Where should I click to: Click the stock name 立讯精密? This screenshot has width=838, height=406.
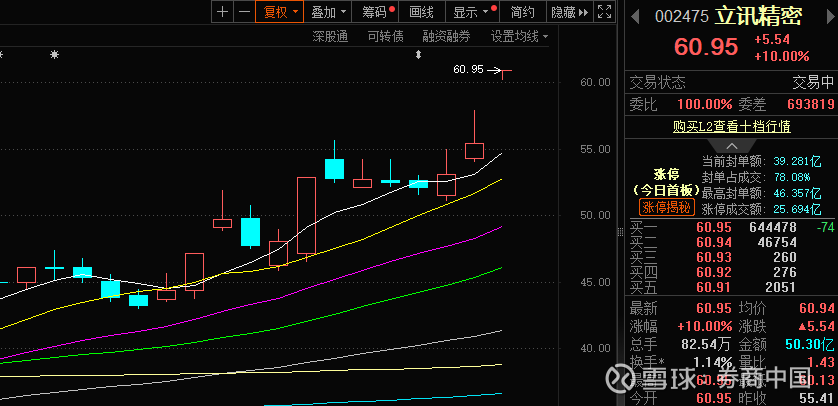click(759, 17)
